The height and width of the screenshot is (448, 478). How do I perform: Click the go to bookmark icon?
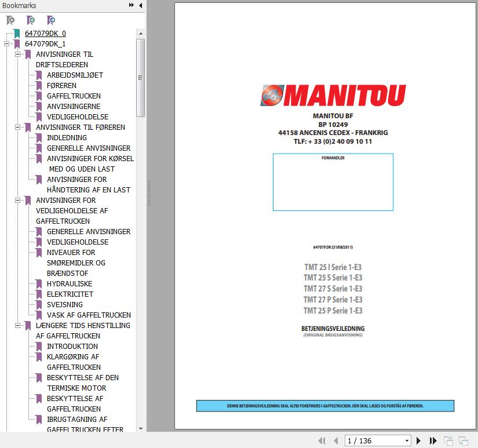(51, 20)
